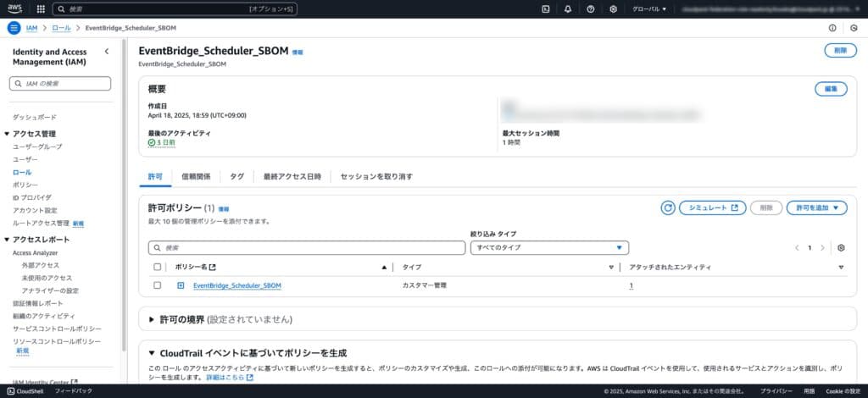Open the 詳細はこちら link

point(230,377)
